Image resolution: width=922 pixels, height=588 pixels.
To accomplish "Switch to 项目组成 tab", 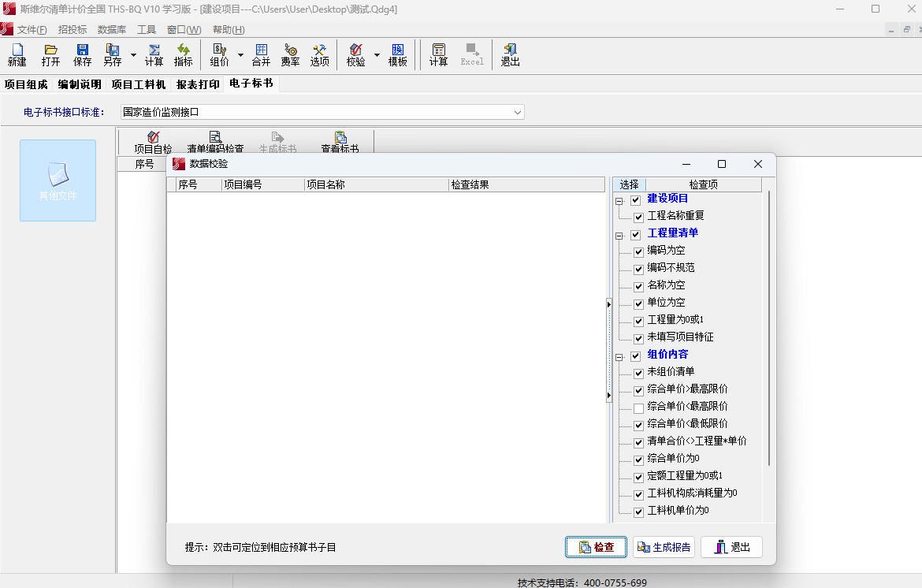I will tap(26, 84).
